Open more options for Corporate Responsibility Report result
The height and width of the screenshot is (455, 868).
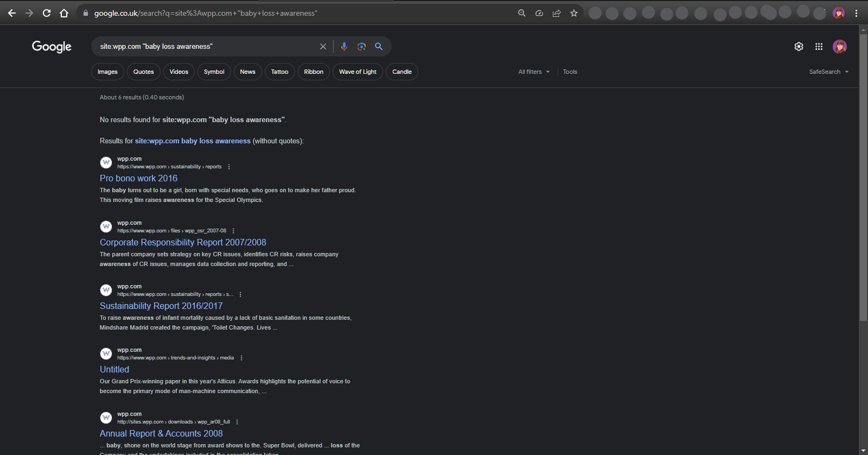pyautogui.click(x=233, y=231)
